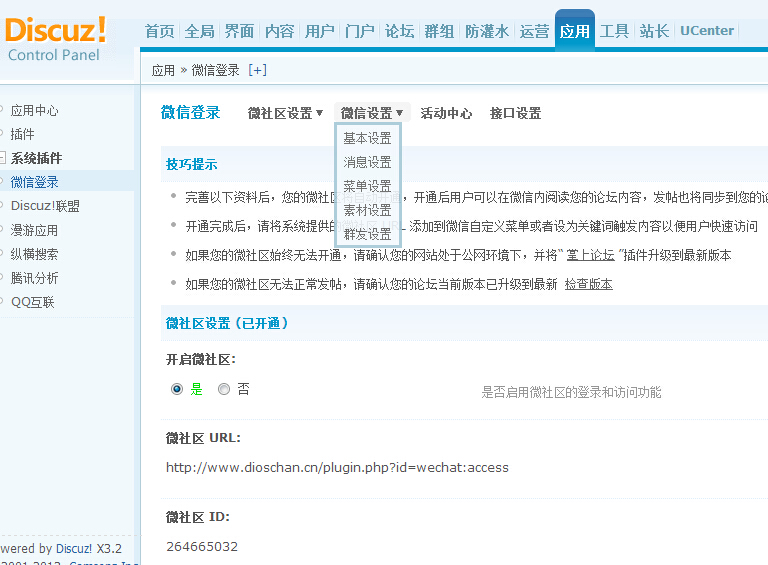Collapse the 系统插件 sidebar group
Viewport: 768px width, 565px height.
coord(2,158)
